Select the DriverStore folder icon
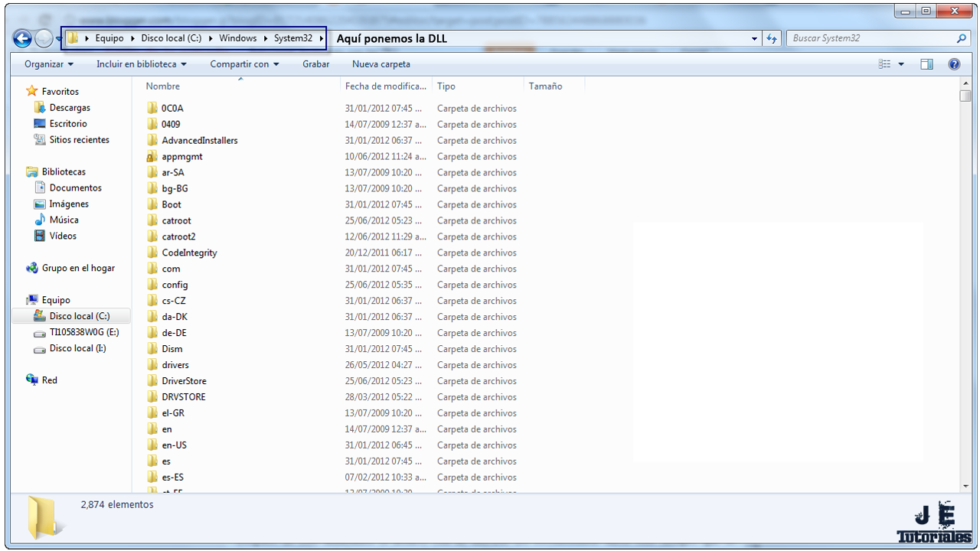This screenshot has height=551, width=980. point(152,381)
